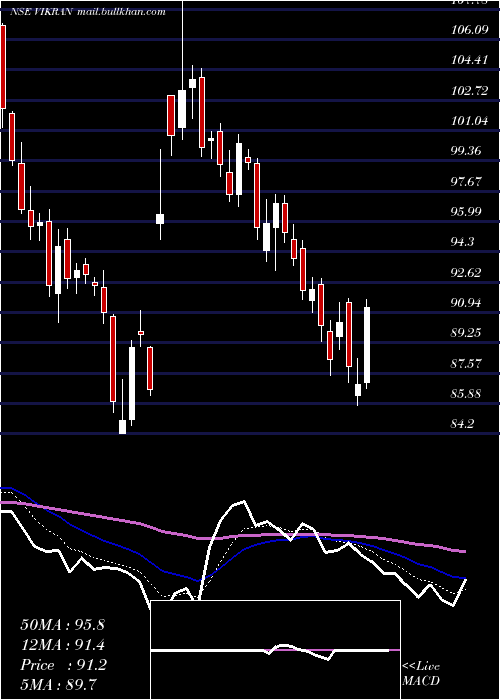Click the 84.2 price axis label
The image size is (500, 700).
pyautogui.click(x=462, y=424)
